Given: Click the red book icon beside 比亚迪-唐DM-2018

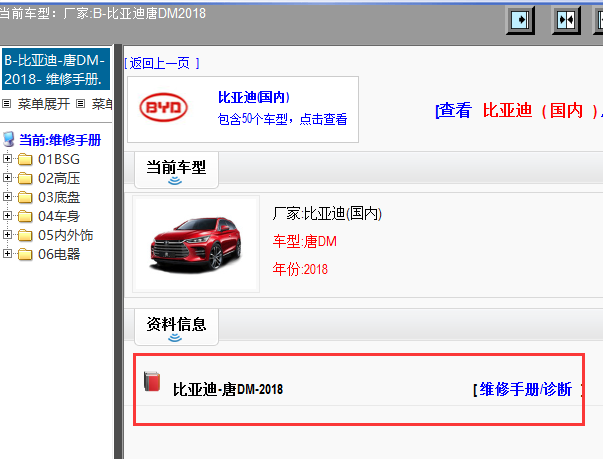Looking at the screenshot, I should click(152, 381).
